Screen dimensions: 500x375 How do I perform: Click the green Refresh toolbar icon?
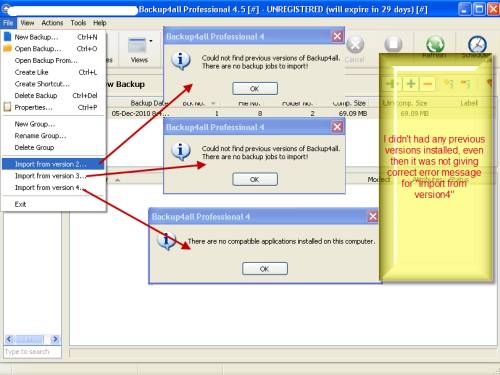pos(435,44)
